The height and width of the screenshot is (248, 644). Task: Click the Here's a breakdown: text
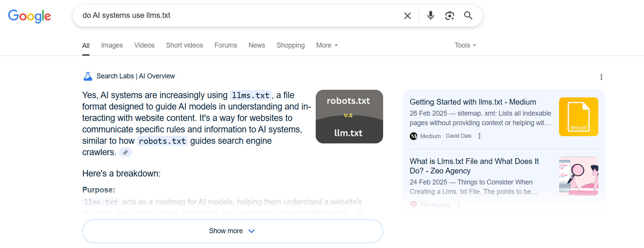121,173
